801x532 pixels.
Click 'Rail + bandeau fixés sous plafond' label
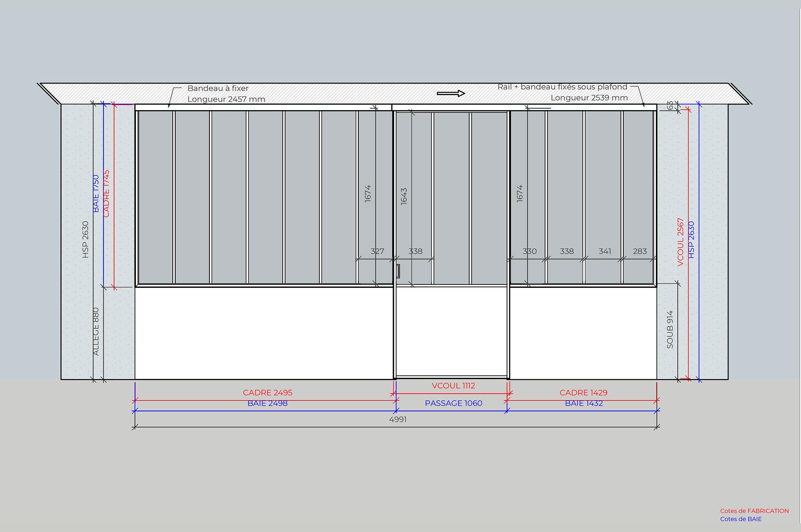[562, 87]
